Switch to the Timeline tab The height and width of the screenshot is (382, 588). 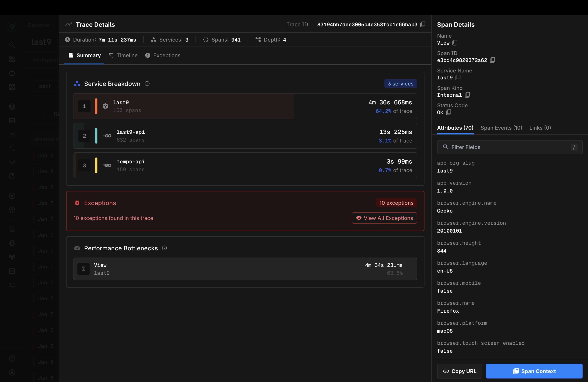[123, 55]
